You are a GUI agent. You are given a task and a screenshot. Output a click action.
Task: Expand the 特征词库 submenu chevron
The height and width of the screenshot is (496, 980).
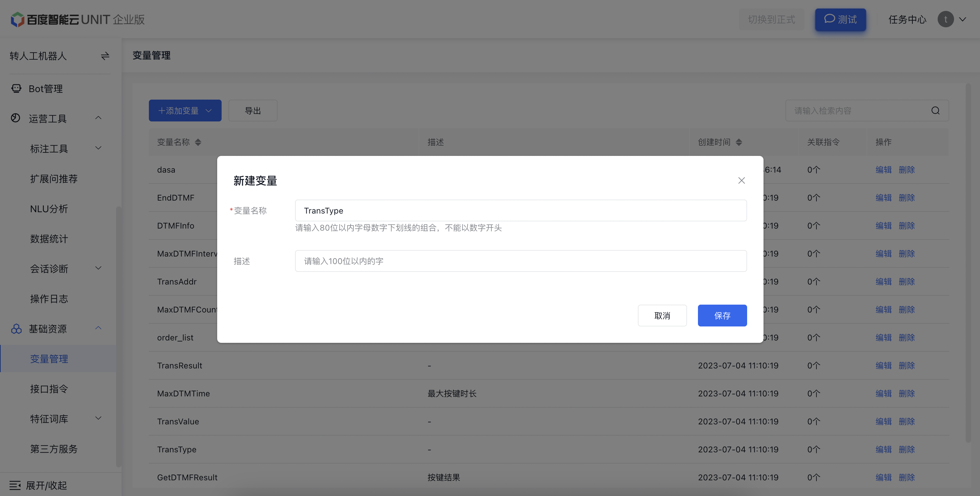click(x=98, y=419)
